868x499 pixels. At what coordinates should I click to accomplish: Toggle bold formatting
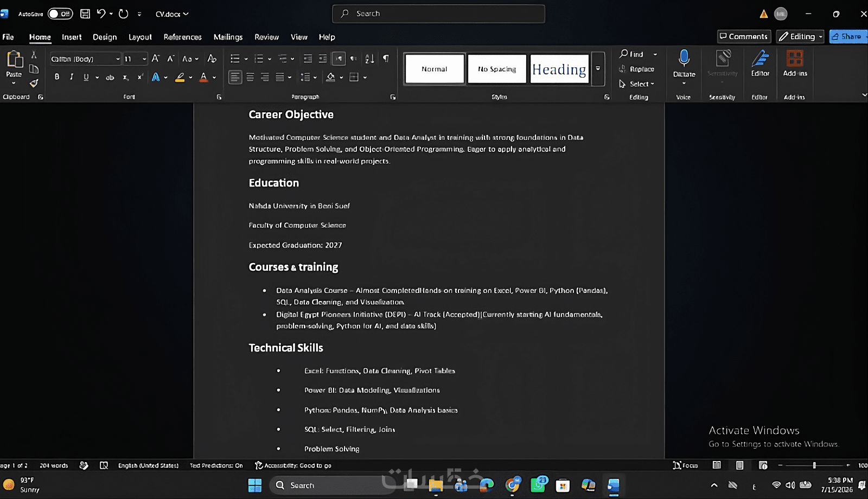(x=57, y=77)
